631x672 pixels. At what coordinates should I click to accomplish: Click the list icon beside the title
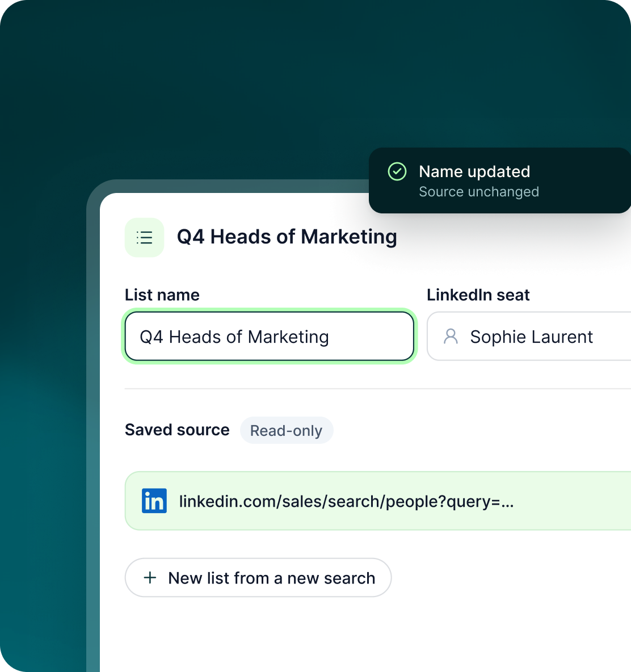144,237
